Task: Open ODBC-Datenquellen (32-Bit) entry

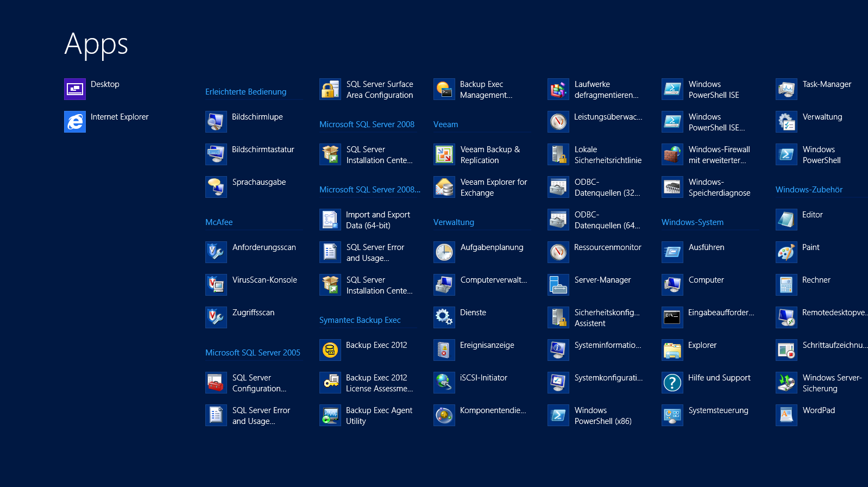Action: [607, 188]
